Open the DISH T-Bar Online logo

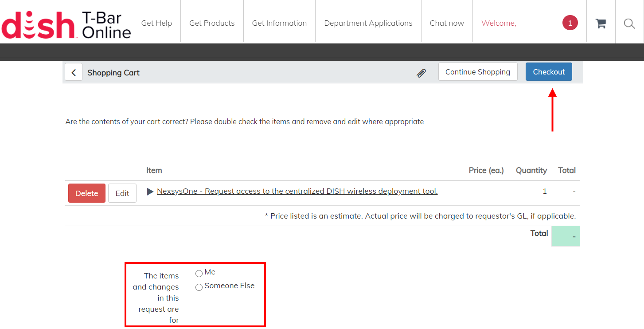point(66,24)
